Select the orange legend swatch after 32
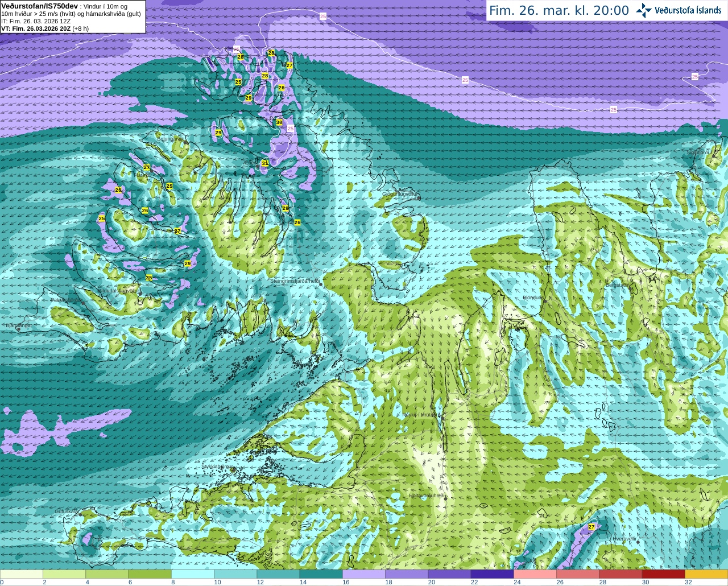The height and width of the screenshot is (586, 728). [706, 574]
